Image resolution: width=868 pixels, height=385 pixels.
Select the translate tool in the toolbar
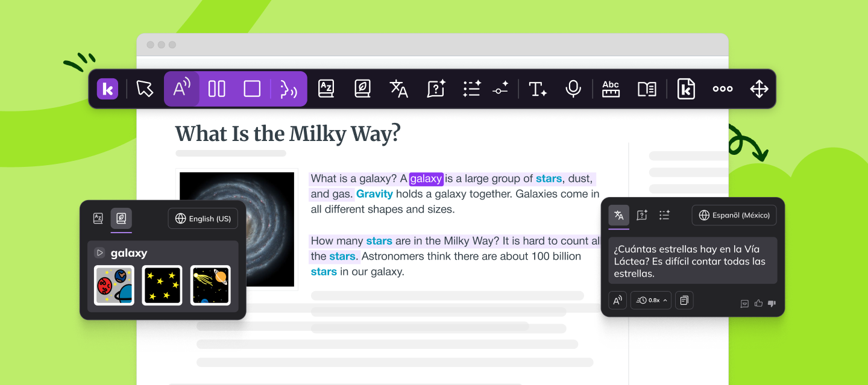(x=398, y=89)
